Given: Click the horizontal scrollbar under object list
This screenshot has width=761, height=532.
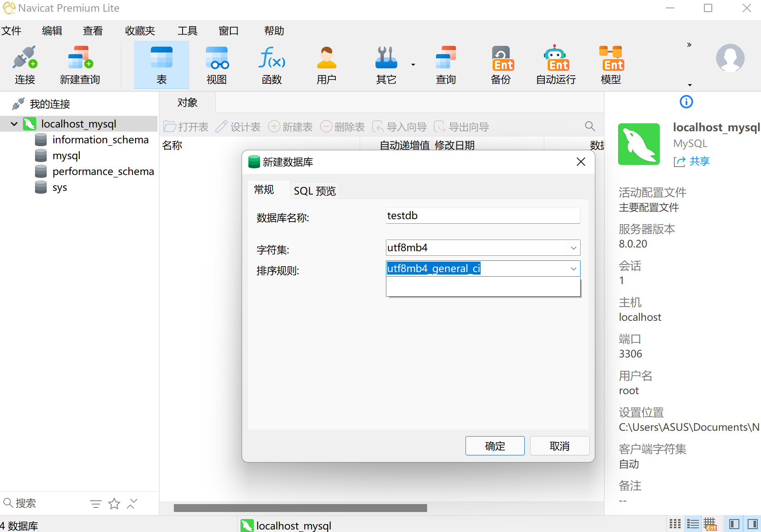Looking at the screenshot, I should pyautogui.click(x=300, y=508).
